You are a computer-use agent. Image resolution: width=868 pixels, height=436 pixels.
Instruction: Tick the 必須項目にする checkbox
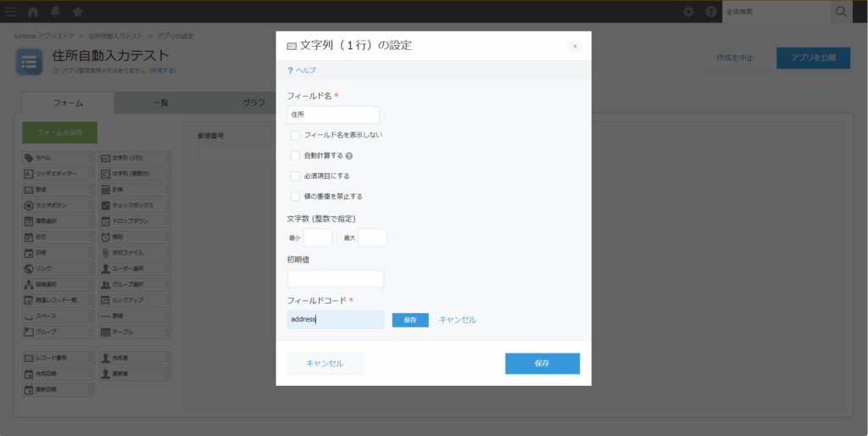295,176
